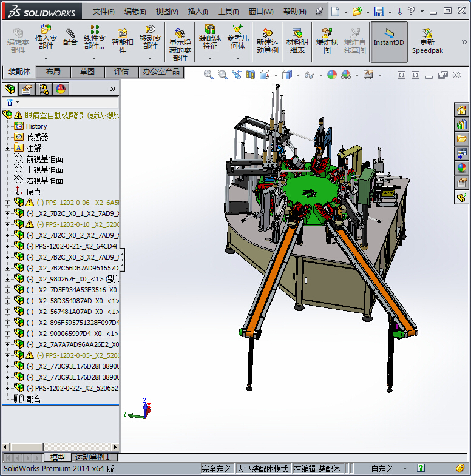471x476 pixels.
Task: Open the 视图(V) menu
Action: point(167,12)
